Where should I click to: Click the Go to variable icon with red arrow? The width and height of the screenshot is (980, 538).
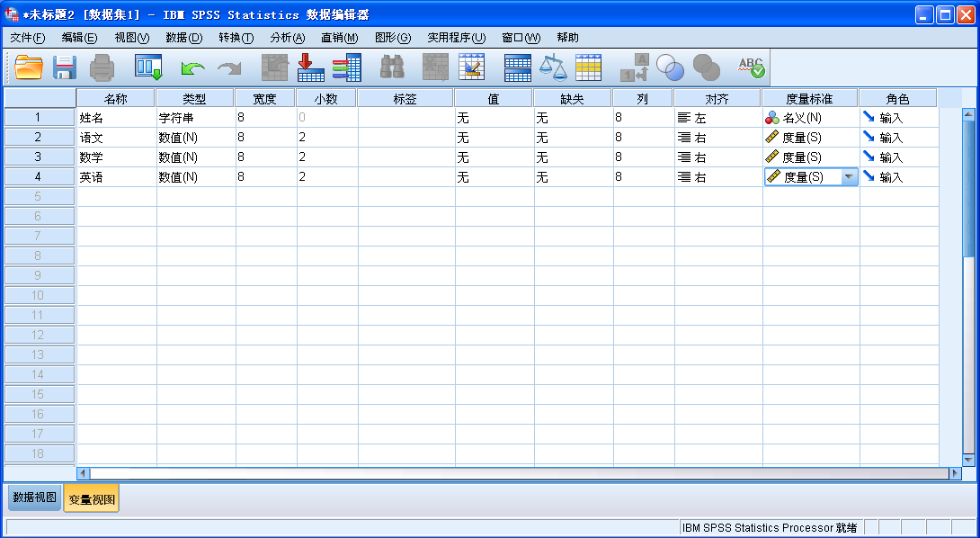point(310,67)
